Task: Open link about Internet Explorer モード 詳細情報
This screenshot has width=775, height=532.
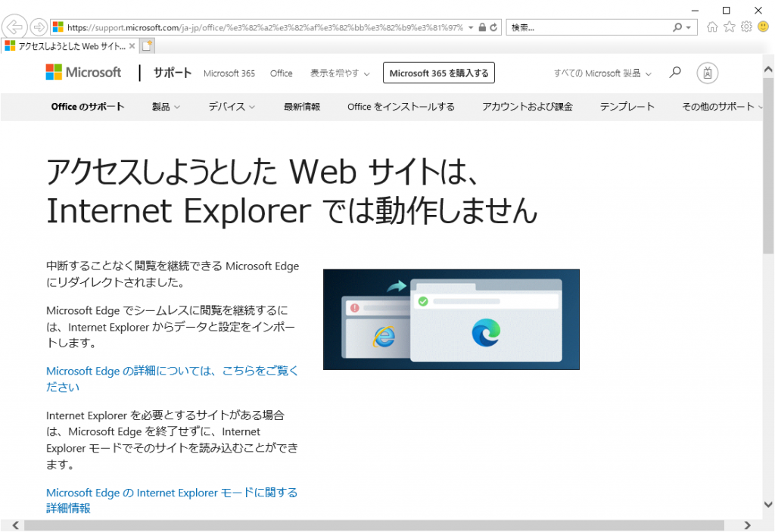Action: coord(172,500)
